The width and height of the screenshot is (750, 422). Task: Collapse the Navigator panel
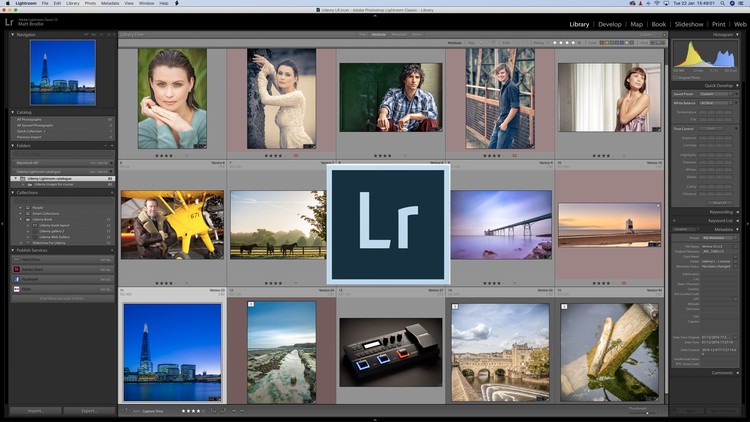coord(12,34)
